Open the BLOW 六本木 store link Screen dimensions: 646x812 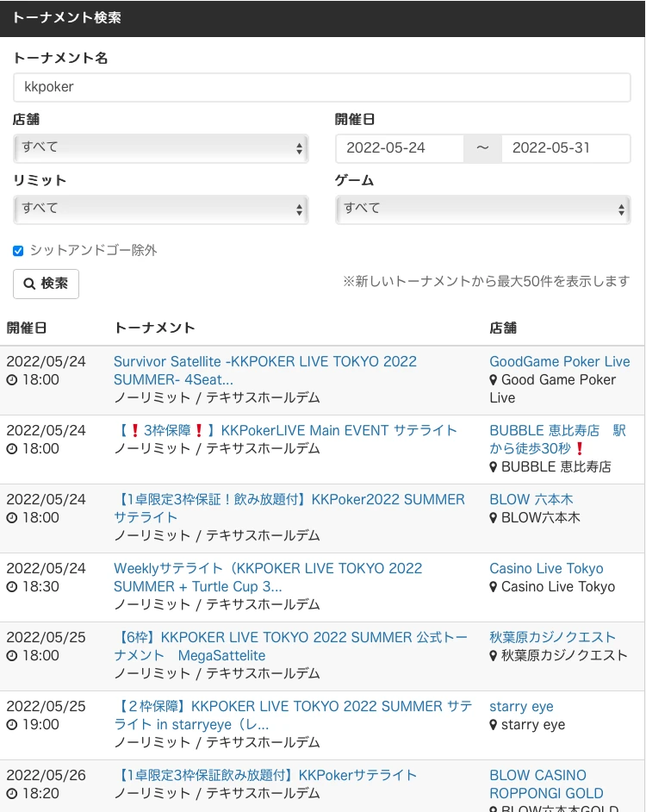pos(531,499)
